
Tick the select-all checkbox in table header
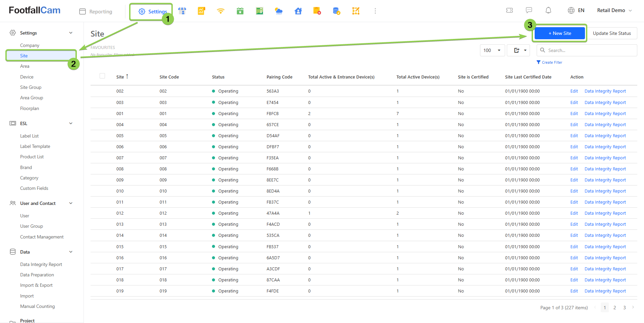pos(102,76)
